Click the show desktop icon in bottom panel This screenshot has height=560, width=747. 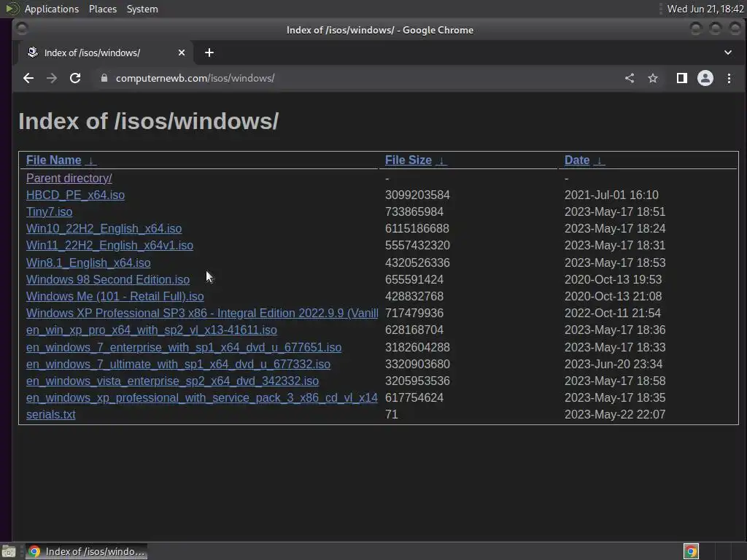(9, 551)
